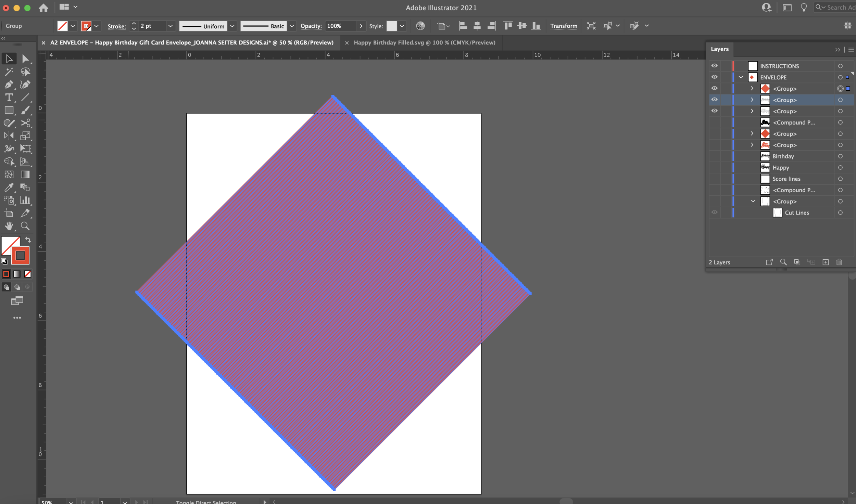856x504 pixels.
Task: Create new layer in Layers panel
Action: tap(826, 262)
